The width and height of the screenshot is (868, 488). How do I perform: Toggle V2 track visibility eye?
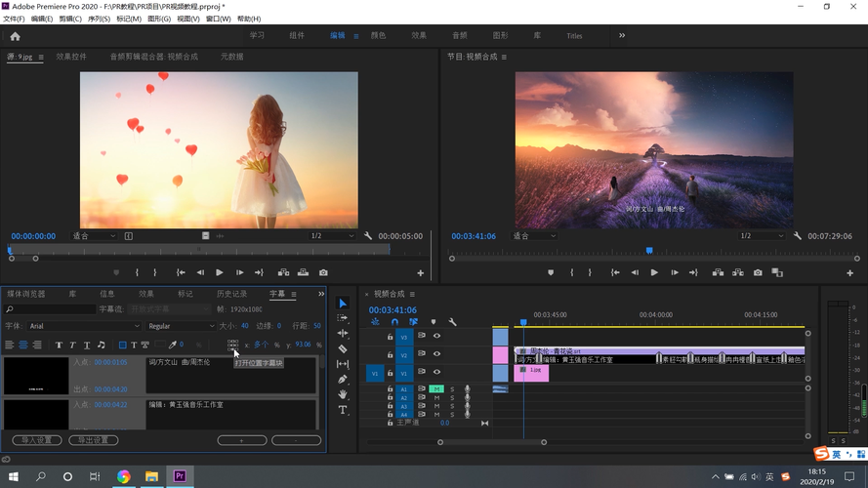[x=436, y=353]
